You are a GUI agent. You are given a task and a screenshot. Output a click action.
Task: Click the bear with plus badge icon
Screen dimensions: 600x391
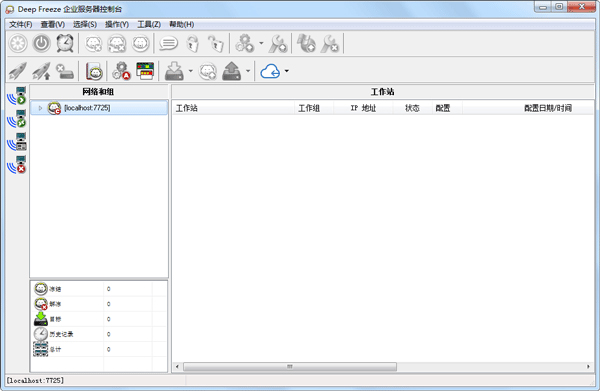tap(208, 71)
